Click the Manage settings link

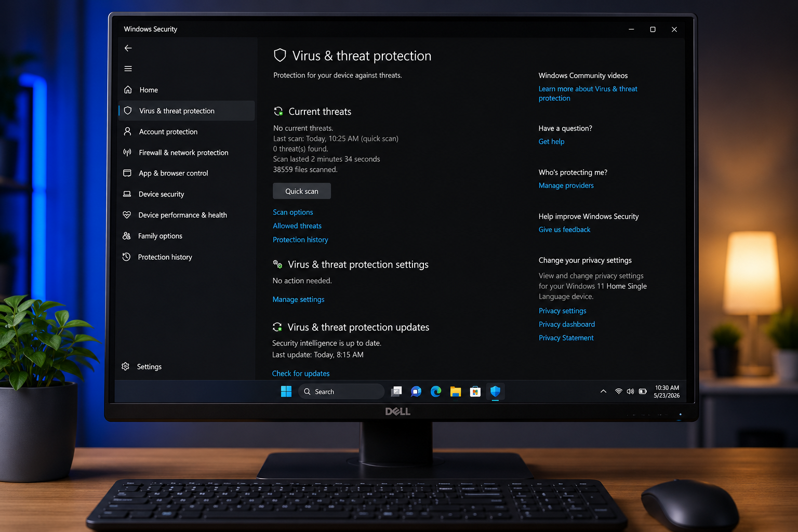pos(298,299)
